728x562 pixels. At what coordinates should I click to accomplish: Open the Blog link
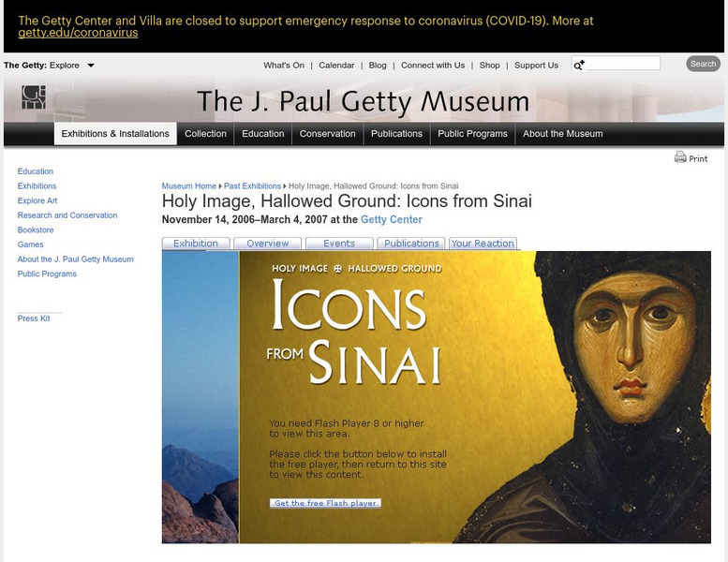click(378, 66)
